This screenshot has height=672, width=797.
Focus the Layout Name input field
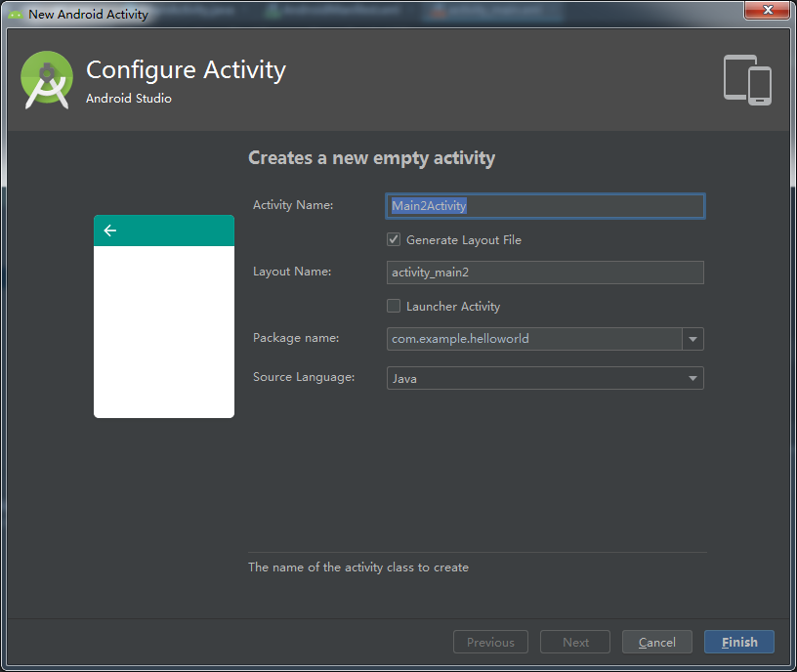pos(545,273)
